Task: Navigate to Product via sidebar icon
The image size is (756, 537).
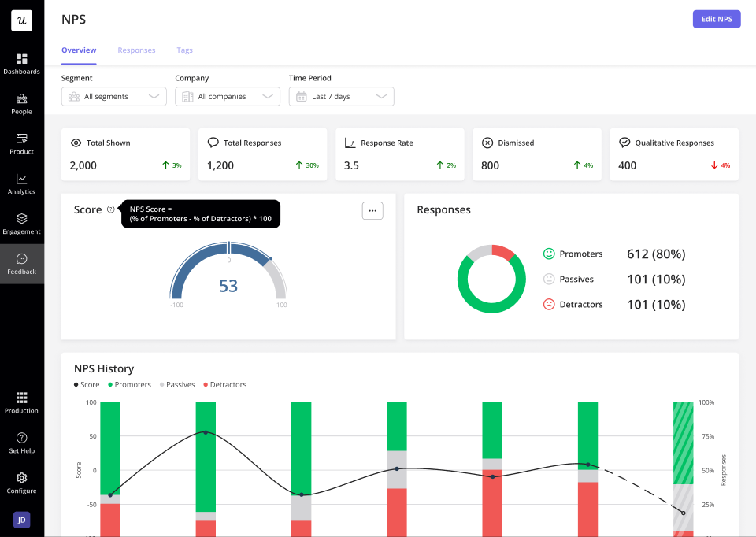Action: click(x=21, y=143)
